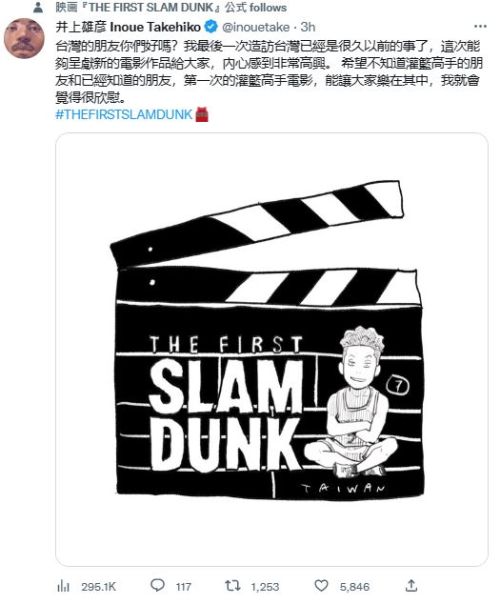Open the @inouetake handle link
The image size is (500, 604).
click(256, 27)
